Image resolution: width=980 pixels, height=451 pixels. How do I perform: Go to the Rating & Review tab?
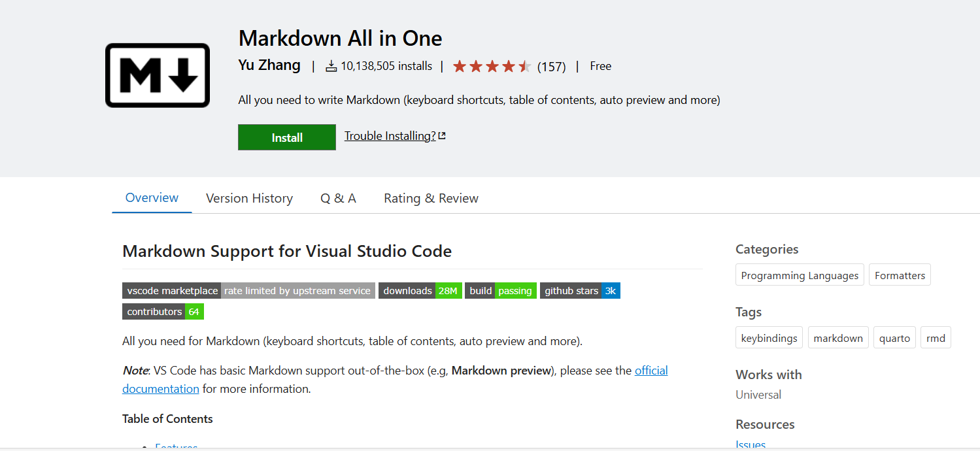point(431,198)
